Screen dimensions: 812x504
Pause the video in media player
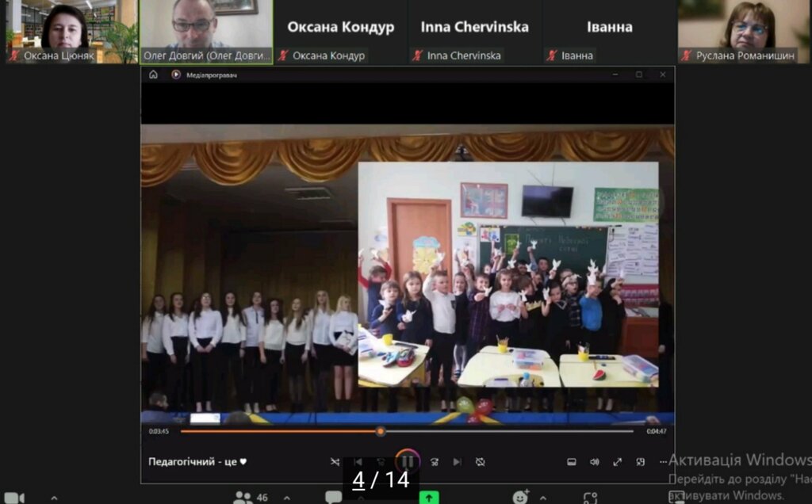(407, 461)
